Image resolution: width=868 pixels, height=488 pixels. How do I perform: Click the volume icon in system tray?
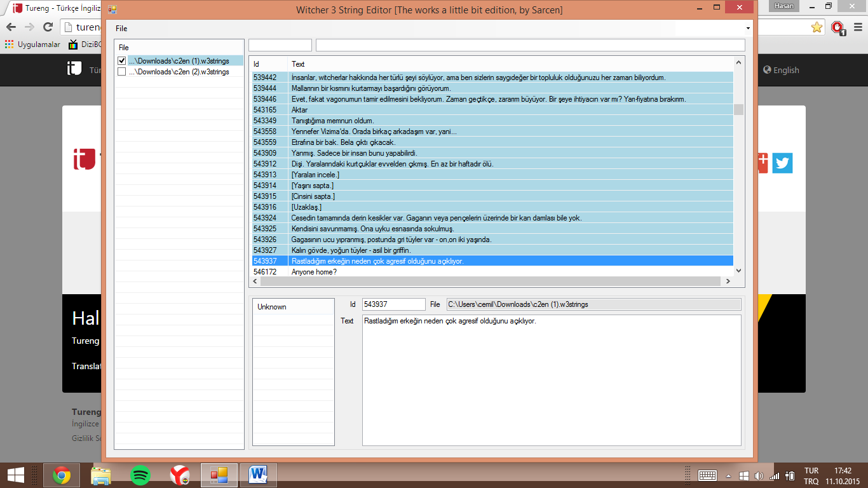coord(758,475)
